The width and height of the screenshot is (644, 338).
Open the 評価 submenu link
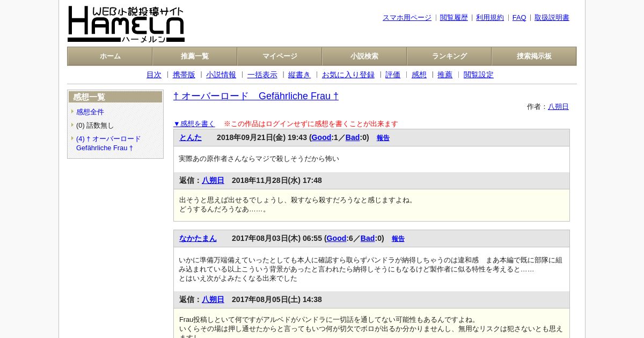[393, 75]
